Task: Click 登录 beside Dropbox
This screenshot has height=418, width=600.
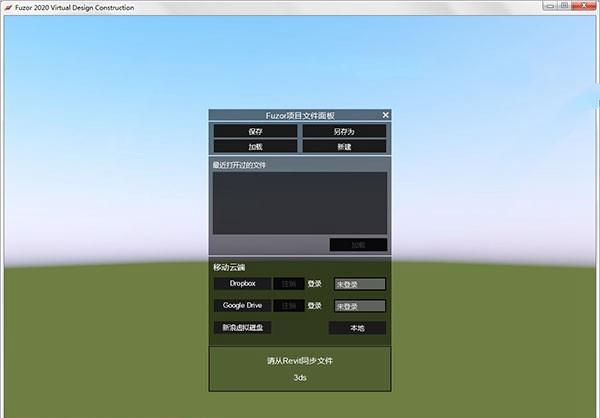Action: tap(315, 284)
